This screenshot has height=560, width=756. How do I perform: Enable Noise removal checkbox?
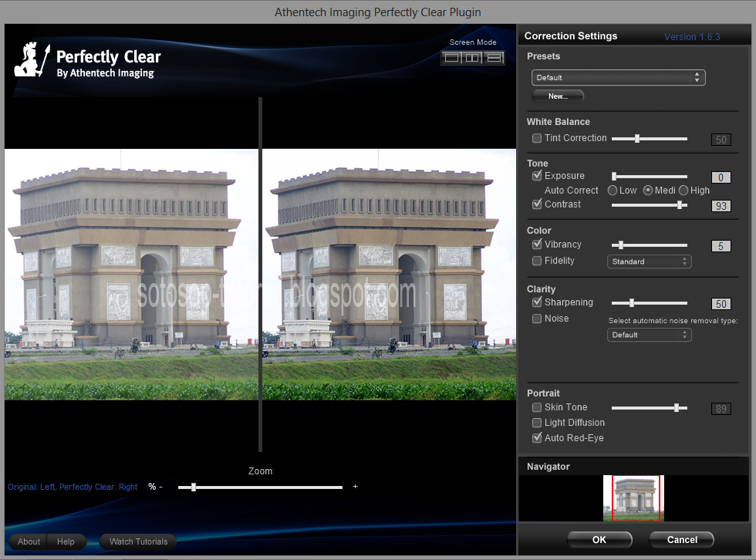coord(537,319)
